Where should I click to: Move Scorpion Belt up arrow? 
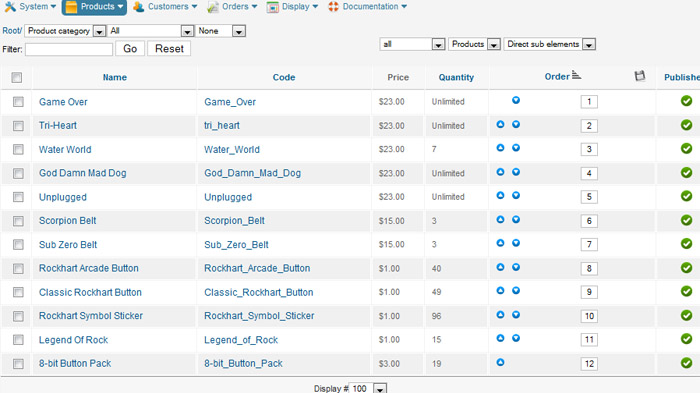click(x=500, y=219)
